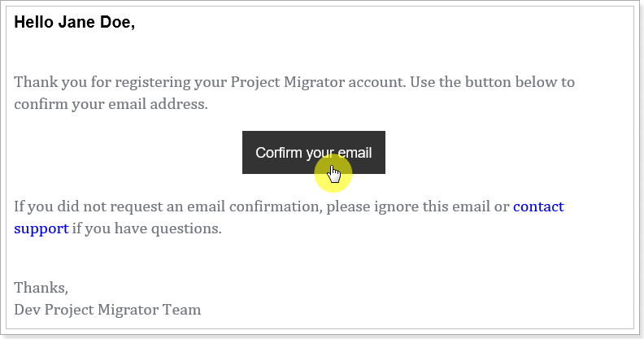
Task: Click the word 'Team' in the signature
Action: tap(182, 310)
